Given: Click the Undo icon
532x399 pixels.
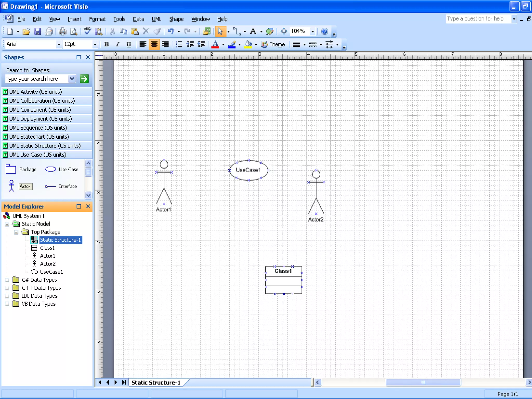Looking at the screenshot, I should pyautogui.click(x=171, y=31).
